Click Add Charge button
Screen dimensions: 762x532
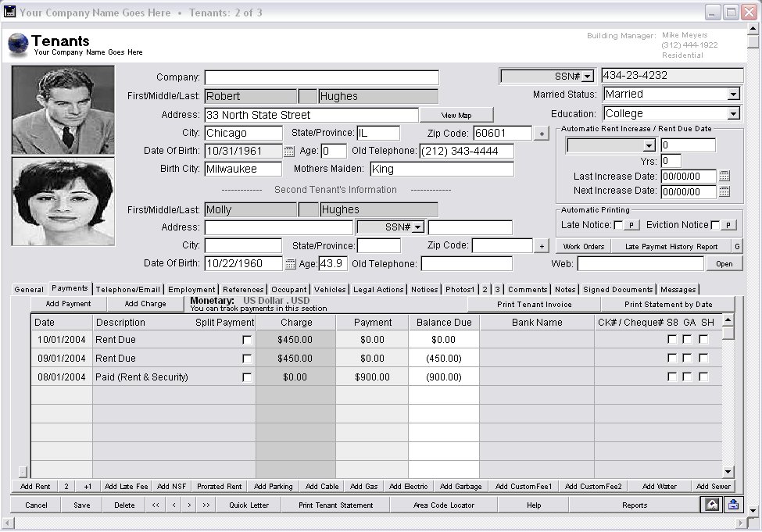(145, 304)
